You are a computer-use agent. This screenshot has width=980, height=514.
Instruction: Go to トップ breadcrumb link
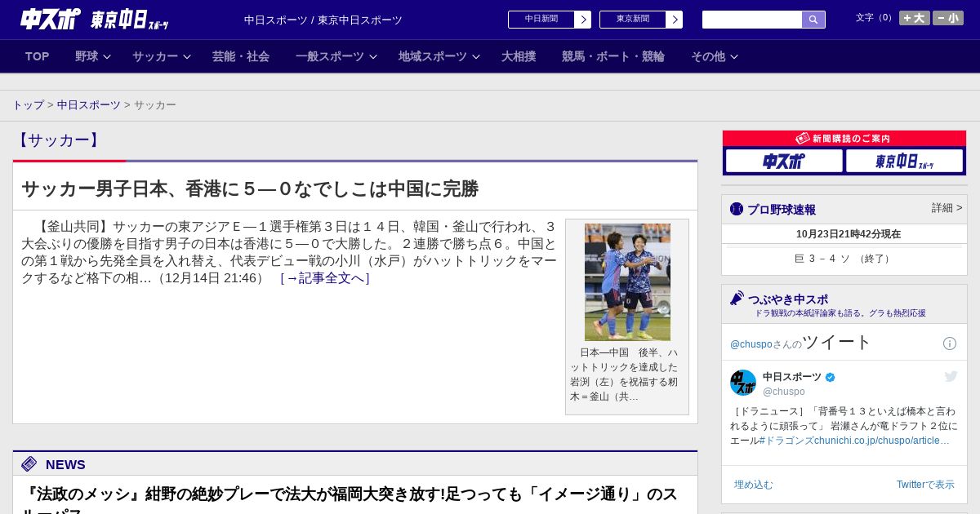(x=29, y=105)
